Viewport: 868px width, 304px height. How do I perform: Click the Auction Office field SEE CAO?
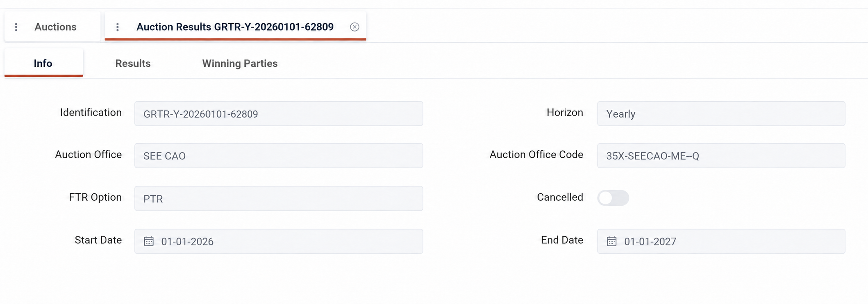coord(279,156)
